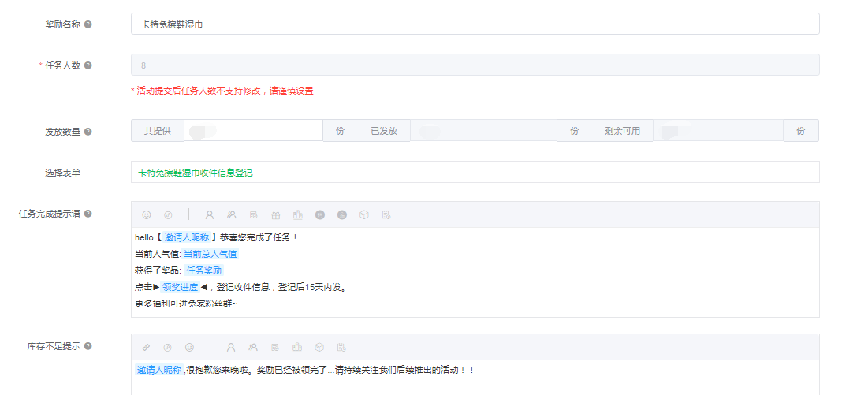Click mini-program link icon in task-completion toolbar
The height and width of the screenshot is (395, 868).
click(168, 214)
